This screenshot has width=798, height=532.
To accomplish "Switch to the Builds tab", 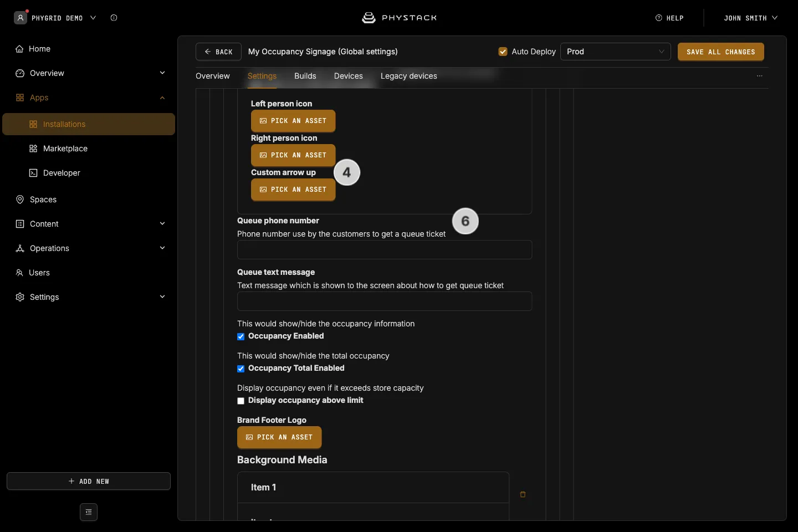I will pyautogui.click(x=305, y=76).
